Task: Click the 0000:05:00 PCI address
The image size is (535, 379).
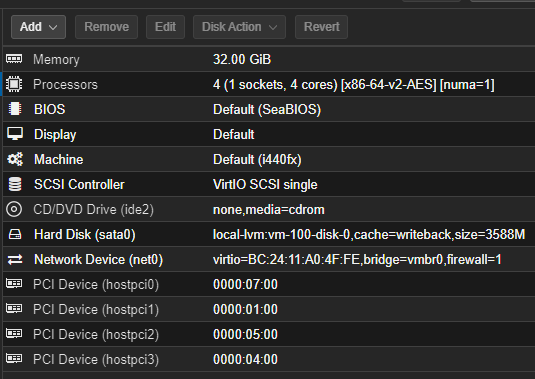Action: point(245,334)
